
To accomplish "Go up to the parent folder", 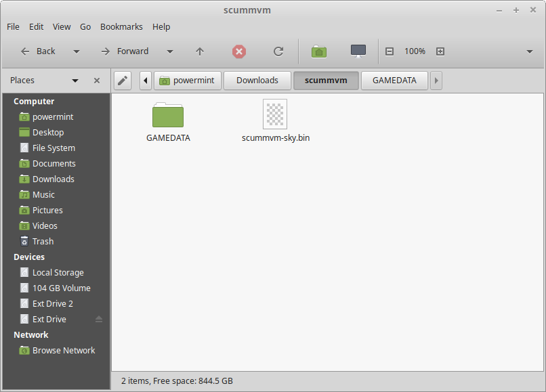I will pos(200,51).
